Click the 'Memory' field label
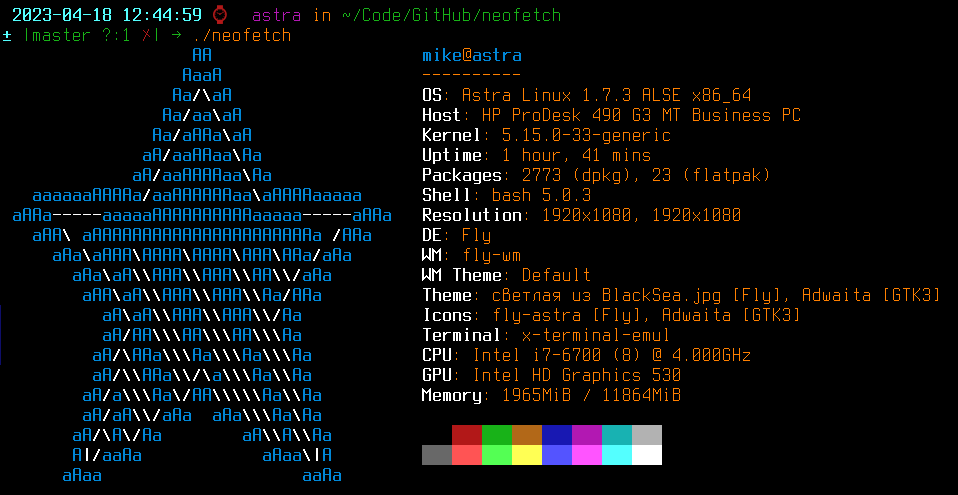 [x=452, y=395]
